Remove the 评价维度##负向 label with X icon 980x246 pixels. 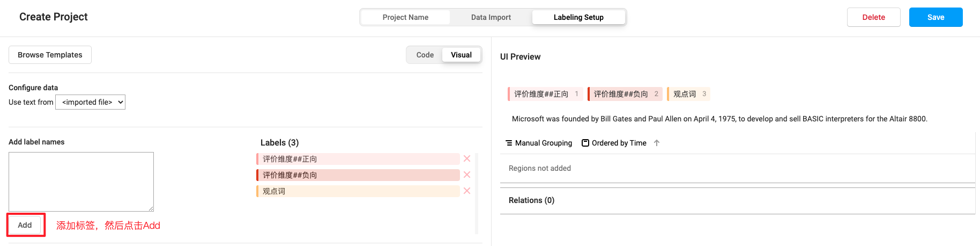click(x=467, y=175)
